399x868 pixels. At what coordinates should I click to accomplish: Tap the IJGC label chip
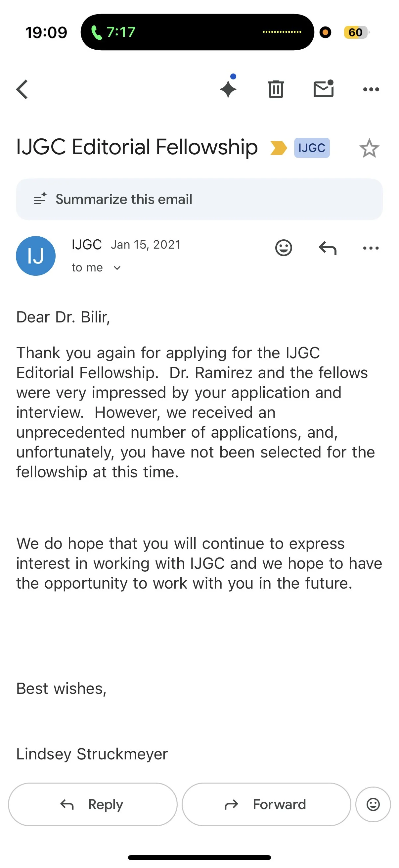pos(311,148)
